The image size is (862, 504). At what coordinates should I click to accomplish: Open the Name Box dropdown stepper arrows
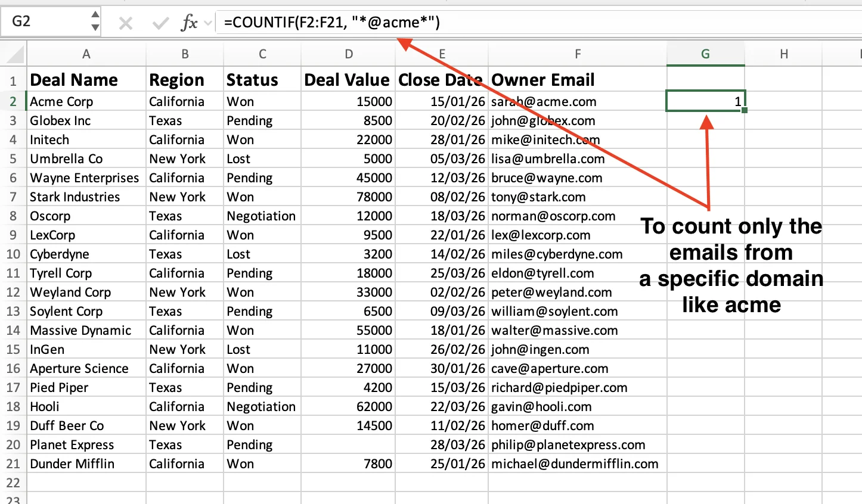tap(95, 21)
